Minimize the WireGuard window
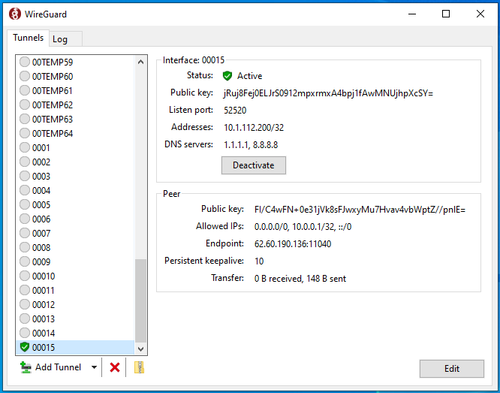500x393 pixels. (412, 14)
